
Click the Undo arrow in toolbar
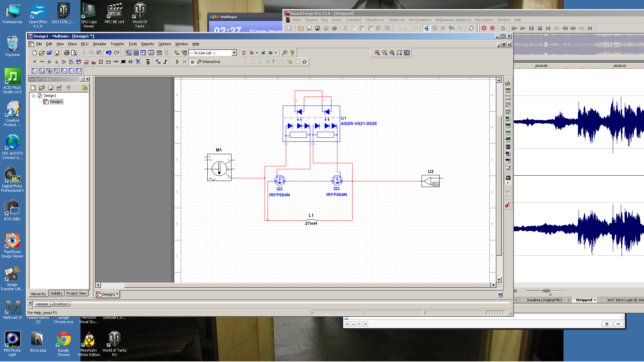(109, 53)
